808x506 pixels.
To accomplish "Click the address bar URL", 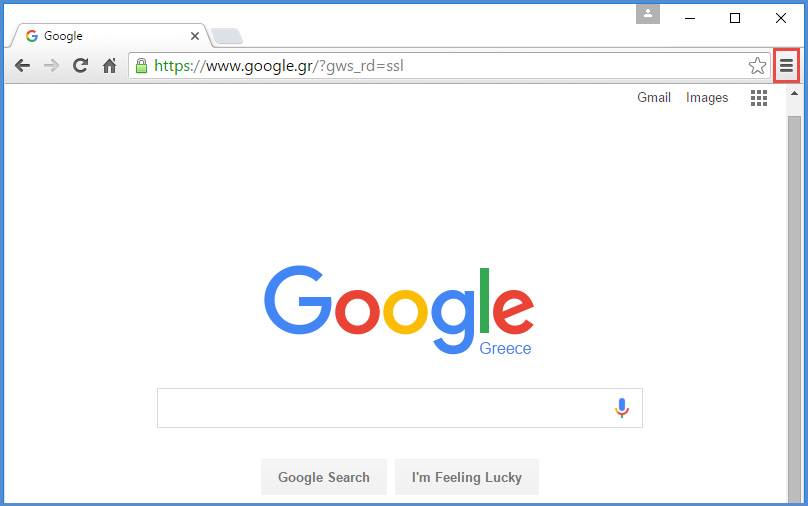I will (x=279, y=66).
